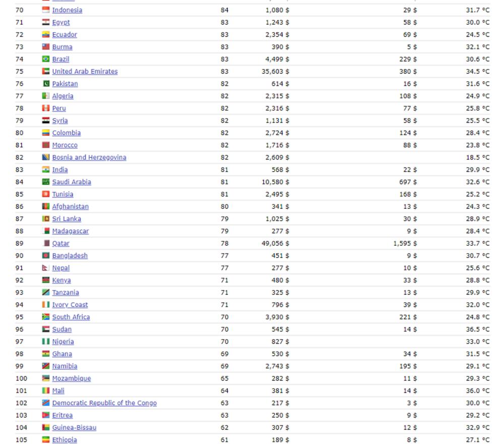Click the South Africa flag icon
The width and height of the screenshot is (504, 444).
click(x=46, y=317)
